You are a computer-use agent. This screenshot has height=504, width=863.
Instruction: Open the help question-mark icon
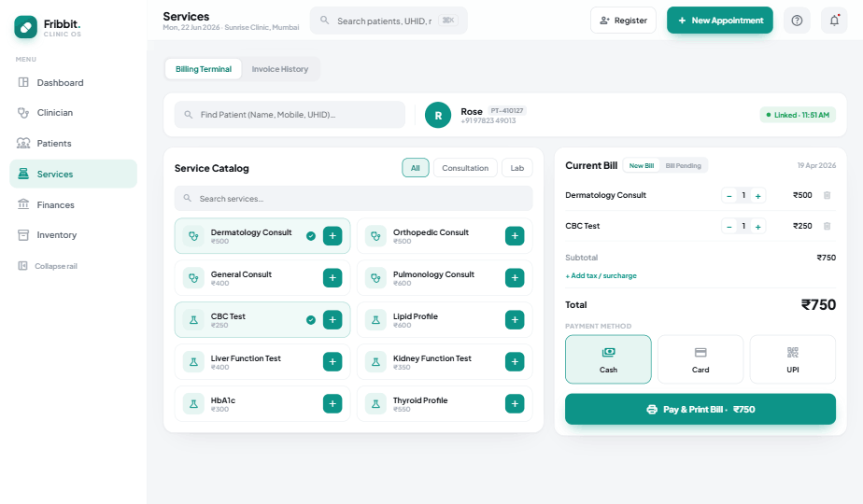click(x=797, y=21)
